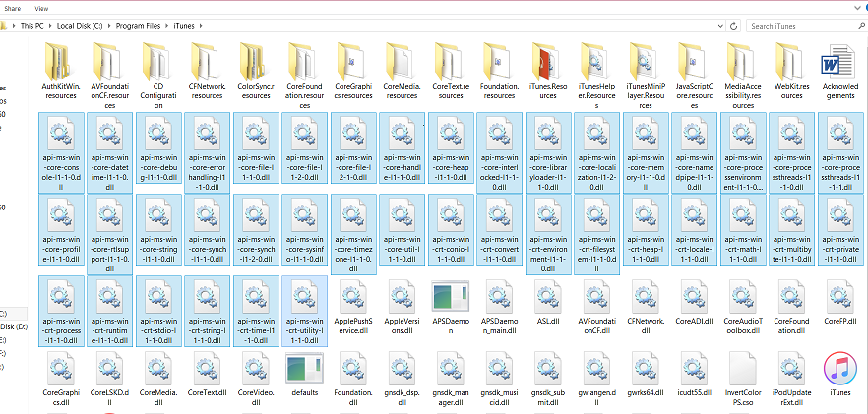Click the Search iTunes field
Image resolution: width=868 pixels, height=414 pixels.
pyautogui.click(x=806, y=26)
